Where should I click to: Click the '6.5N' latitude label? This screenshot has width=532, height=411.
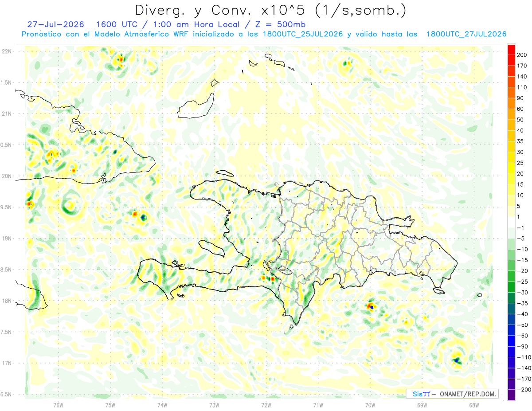point(6,394)
